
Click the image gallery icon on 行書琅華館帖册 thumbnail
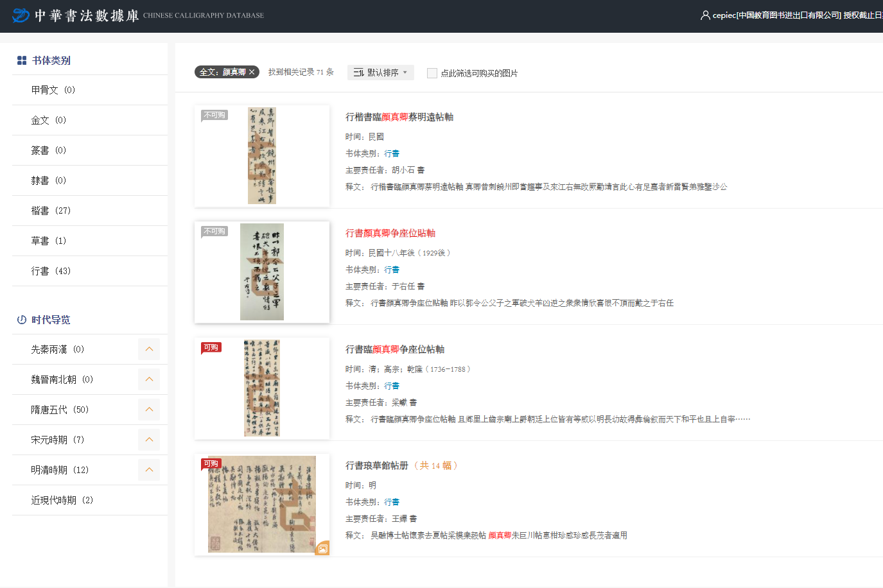pyautogui.click(x=322, y=548)
